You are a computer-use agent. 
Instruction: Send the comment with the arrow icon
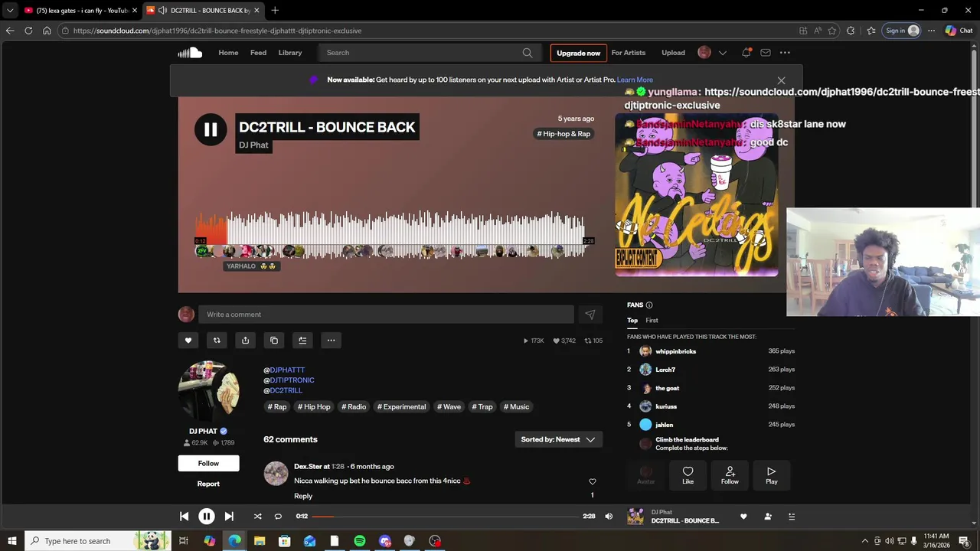[x=590, y=315]
